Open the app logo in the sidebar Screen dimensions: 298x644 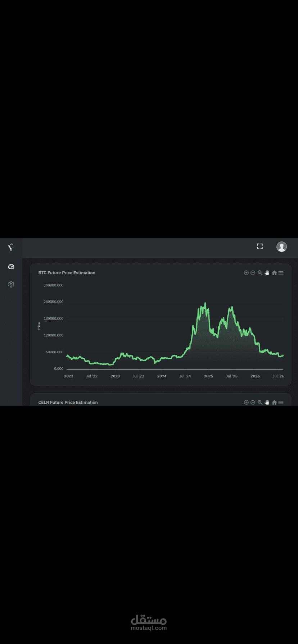(11, 247)
